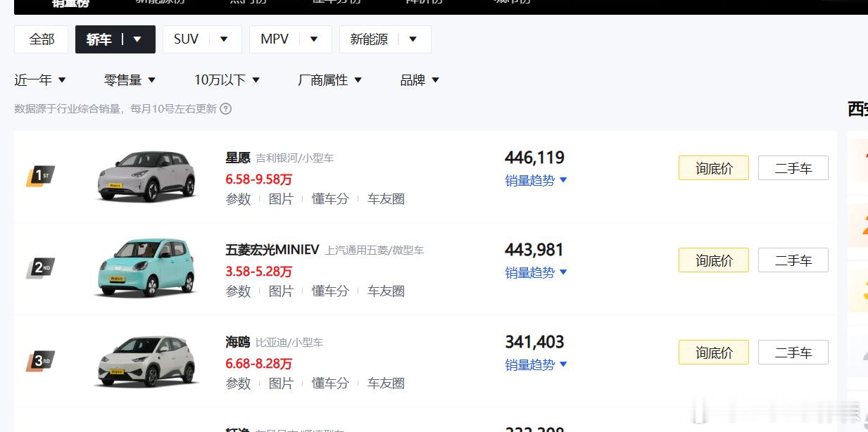This screenshot has width=868, height=432.
Task: Click the 1st rank badge icon
Action: pyautogui.click(x=40, y=176)
